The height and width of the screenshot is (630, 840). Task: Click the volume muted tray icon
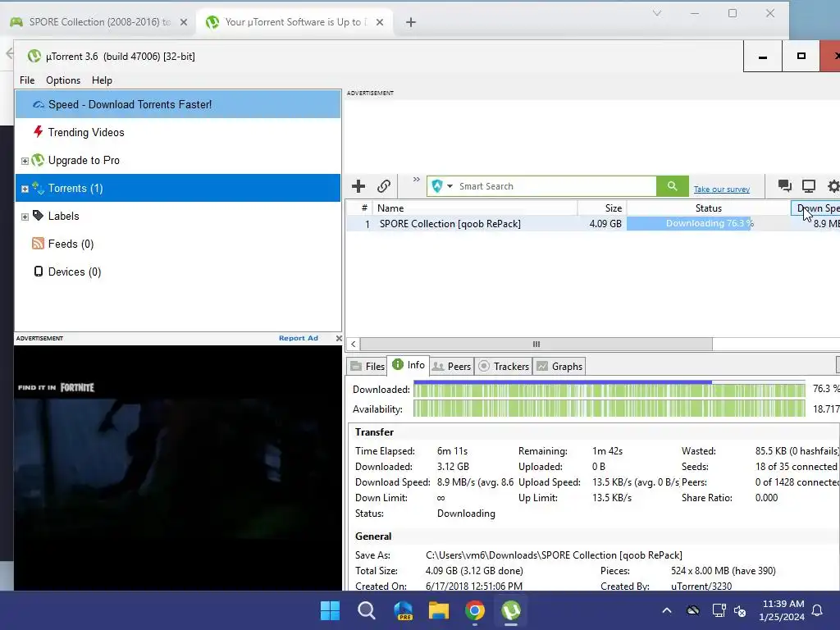pyautogui.click(x=740, y=610)
